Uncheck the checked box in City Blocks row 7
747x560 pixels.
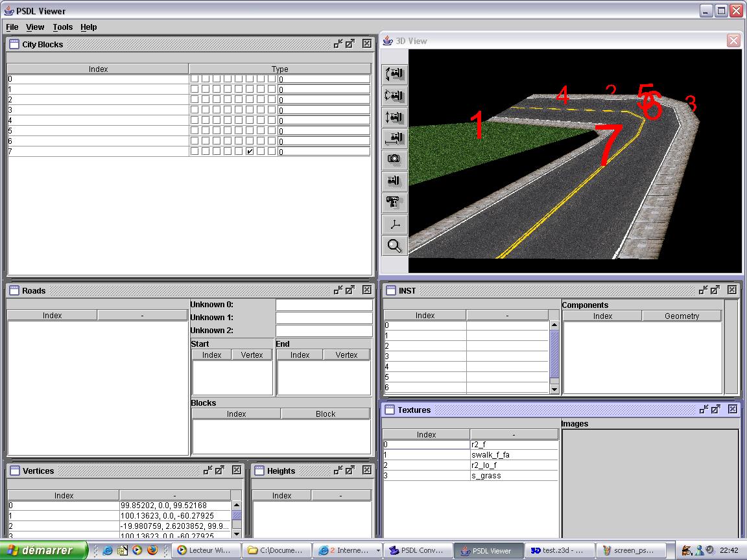[250, 152]
